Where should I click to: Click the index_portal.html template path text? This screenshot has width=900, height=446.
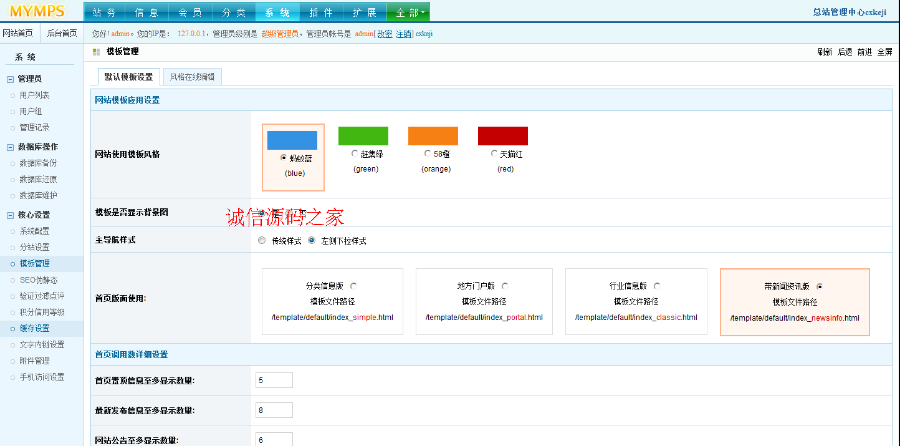(x=484, y=317)
